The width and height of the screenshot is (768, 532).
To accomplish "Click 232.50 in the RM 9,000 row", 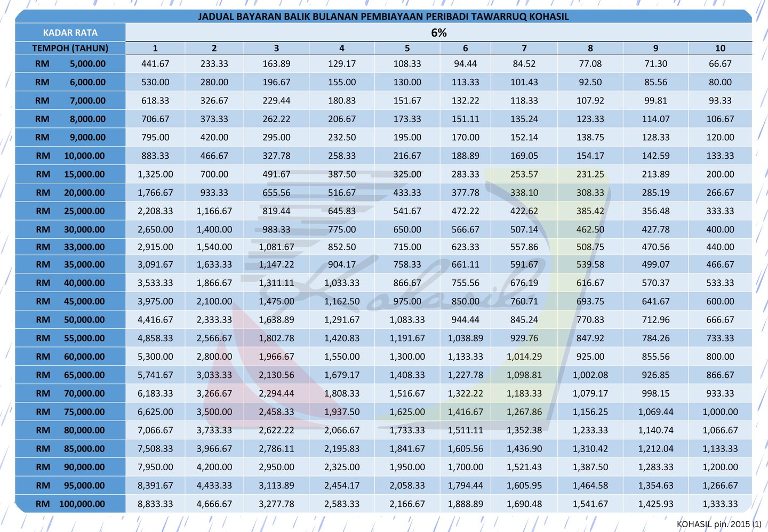I will click(342, 137).
